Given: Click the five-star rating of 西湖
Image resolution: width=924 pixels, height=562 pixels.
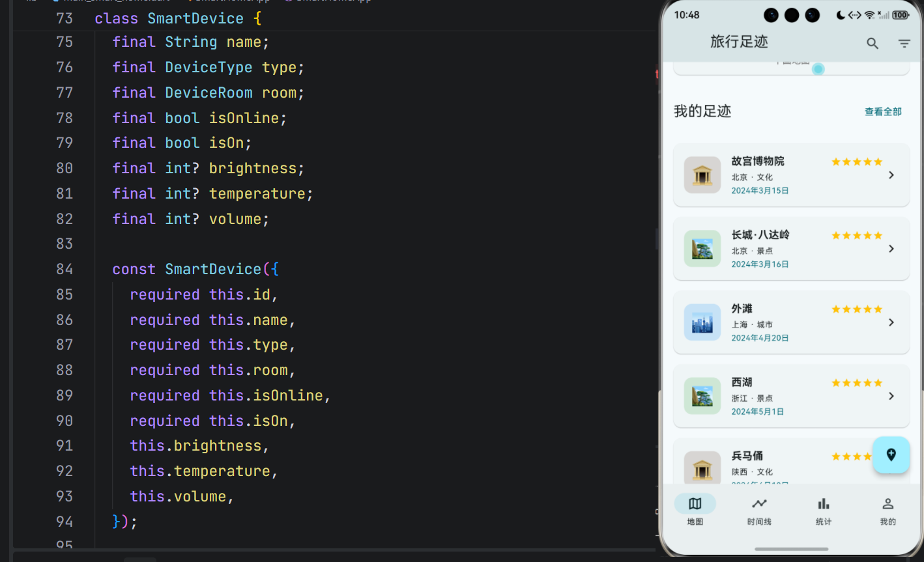Looking at the screenshot, I should click(x=857, y=382).
